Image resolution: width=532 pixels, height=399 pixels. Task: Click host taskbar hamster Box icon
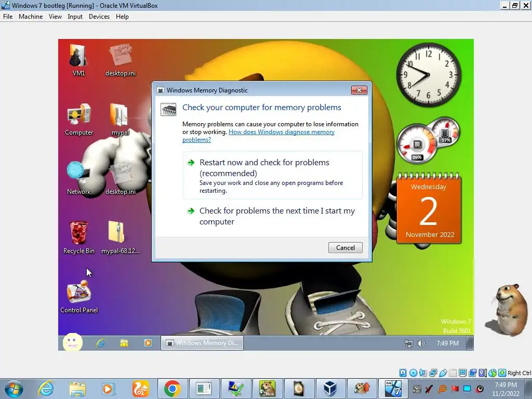click(x=268, y=389)
